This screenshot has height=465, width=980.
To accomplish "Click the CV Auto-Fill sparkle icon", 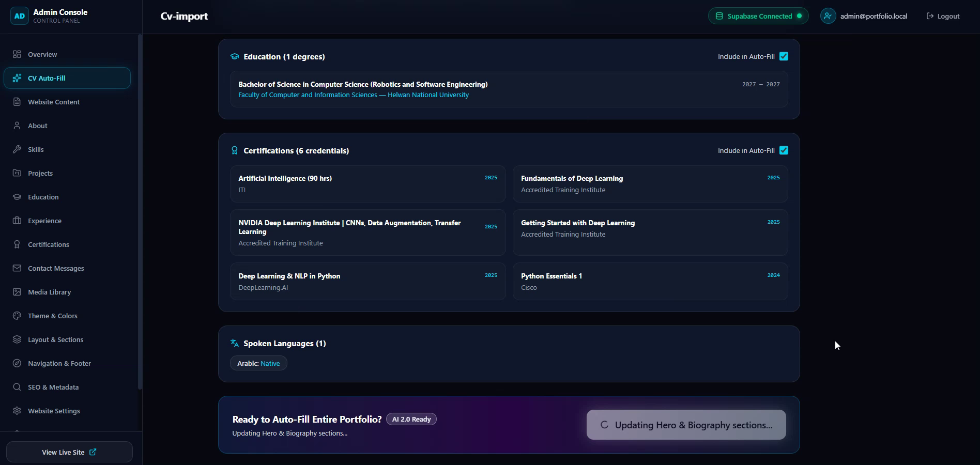I will (x=17, y=78).
